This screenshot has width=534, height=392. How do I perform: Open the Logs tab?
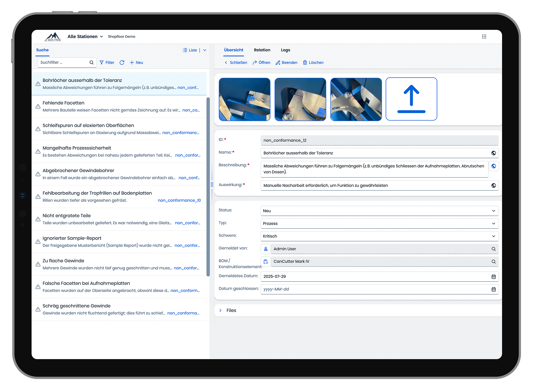click(x=286, y=50)
